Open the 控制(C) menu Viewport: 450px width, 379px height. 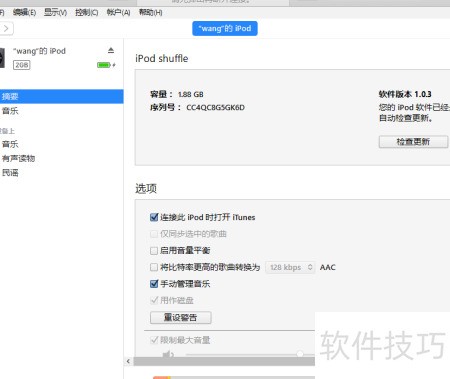[x=87, y=13]
